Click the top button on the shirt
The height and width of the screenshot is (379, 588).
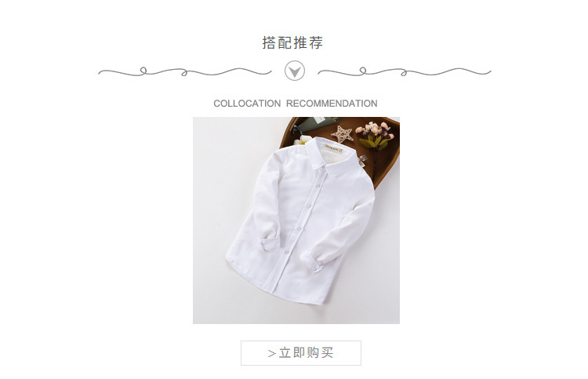pyautogui.click(x=318, y=186)
